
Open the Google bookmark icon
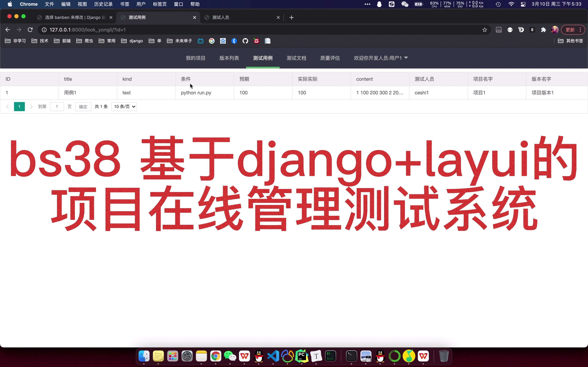click(212, 41)
